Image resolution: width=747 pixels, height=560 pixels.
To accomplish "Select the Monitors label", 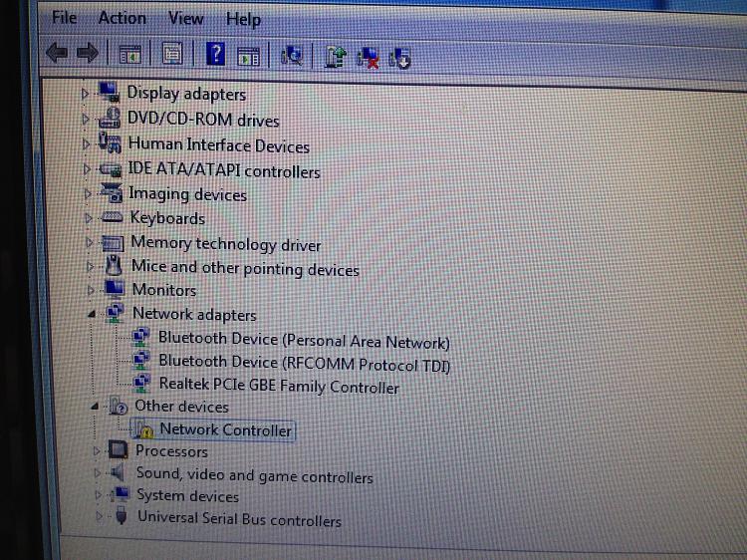I will point(164,289).
